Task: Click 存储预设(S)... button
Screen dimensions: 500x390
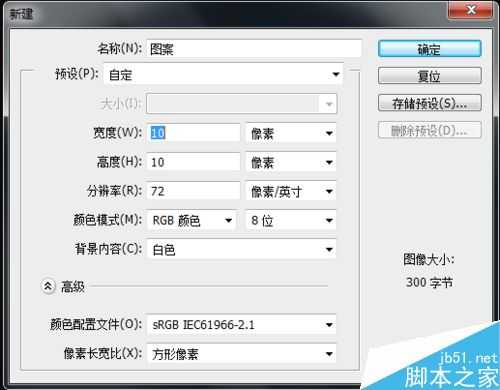Action: coord(430,103)
